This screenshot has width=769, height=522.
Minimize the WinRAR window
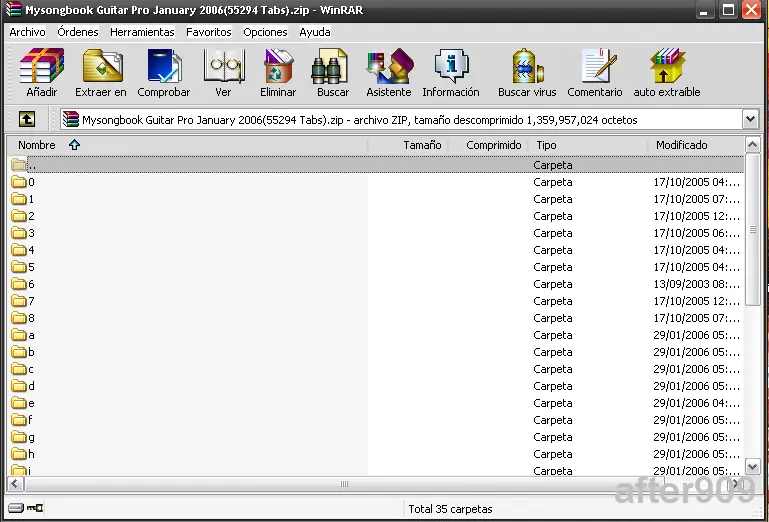[x=704, y=9]
